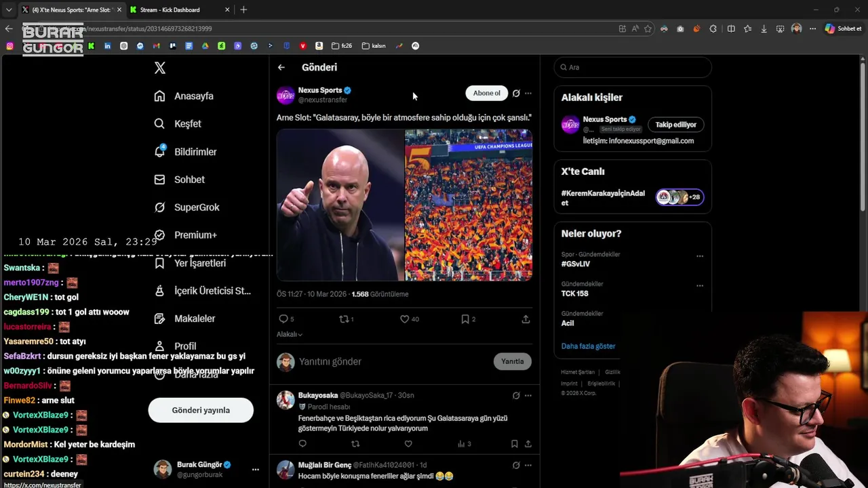Like the Bukayosaka reply
The image size is (868, 488).
[x=408, y=444]
